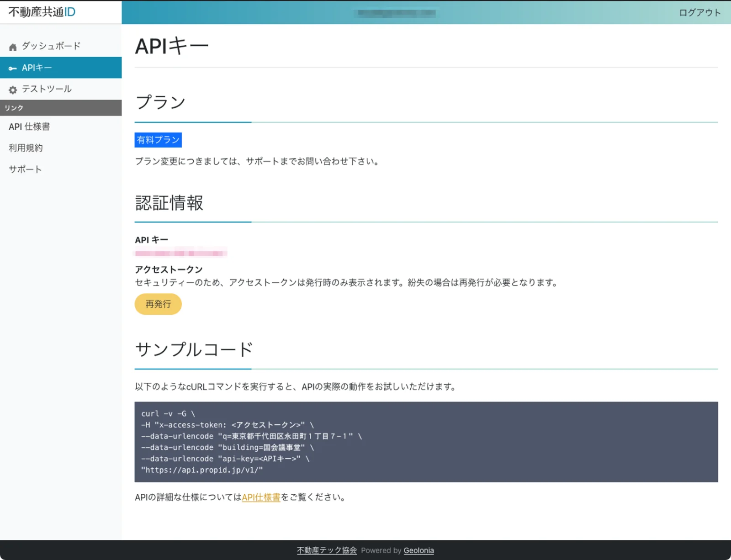This screenshot has width=731, height=560.
Task: Click the APIキー page title
Action: coord(172,46)
